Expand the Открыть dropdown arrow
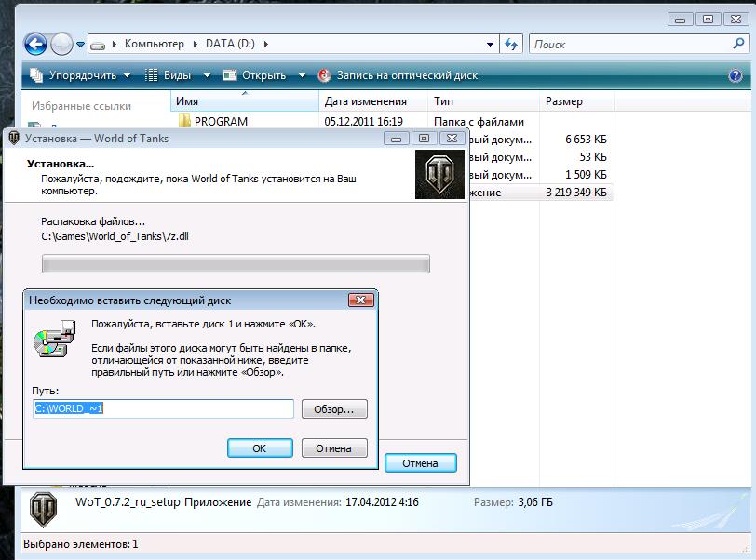The image size is (756, 560). [302, 75]
